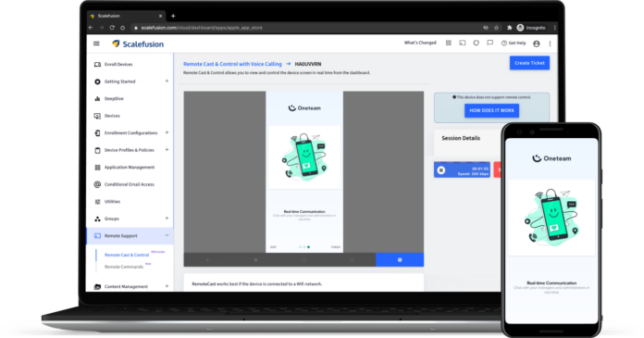Click the power icon on cast control bar
Viewport: 644px width, 338px height.
[352, 260]
